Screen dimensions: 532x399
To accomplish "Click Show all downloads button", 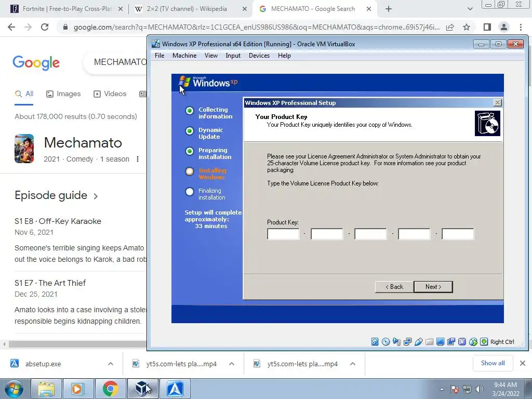I will pos(493,363).
